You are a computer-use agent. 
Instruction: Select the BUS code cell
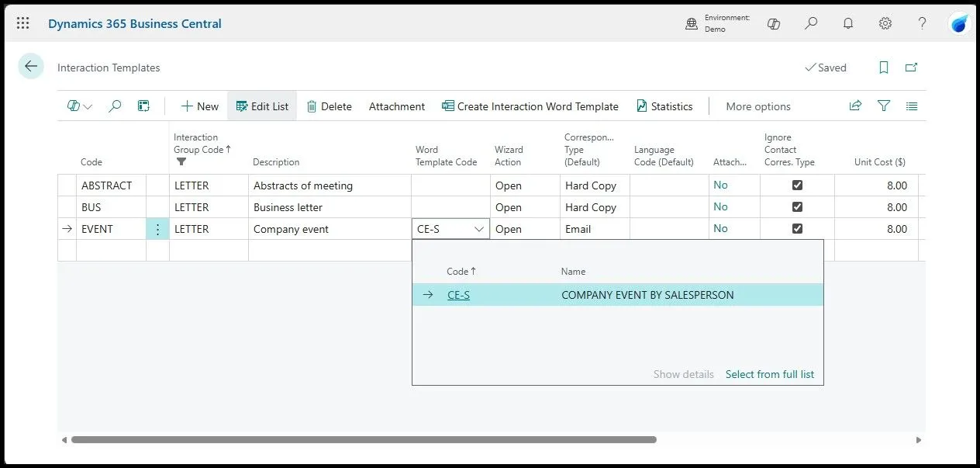coord(111,207)
